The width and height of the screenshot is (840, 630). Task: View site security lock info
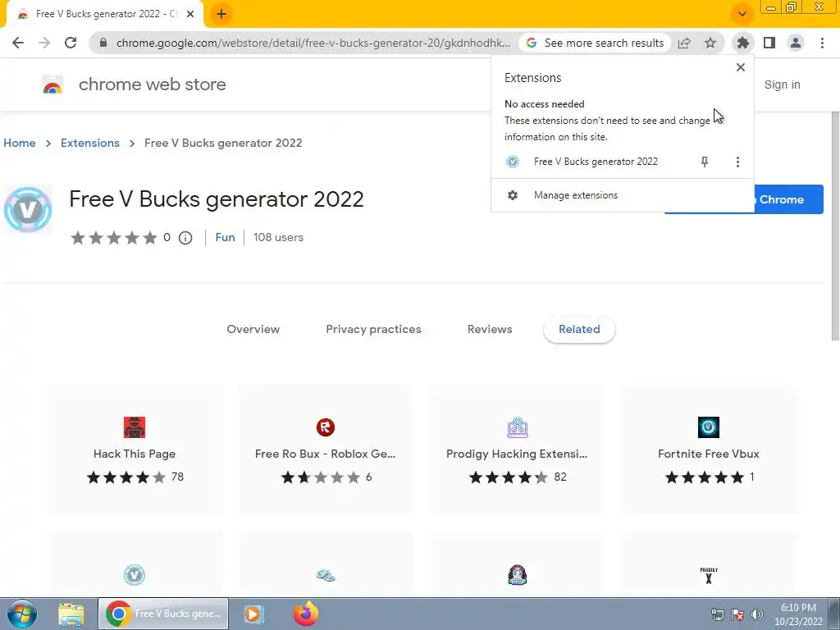(103, 43)
